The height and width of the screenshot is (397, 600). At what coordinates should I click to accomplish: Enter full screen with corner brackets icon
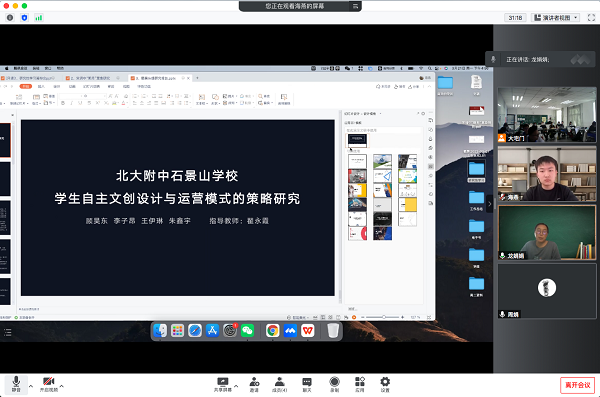click(x=591, y=18)
